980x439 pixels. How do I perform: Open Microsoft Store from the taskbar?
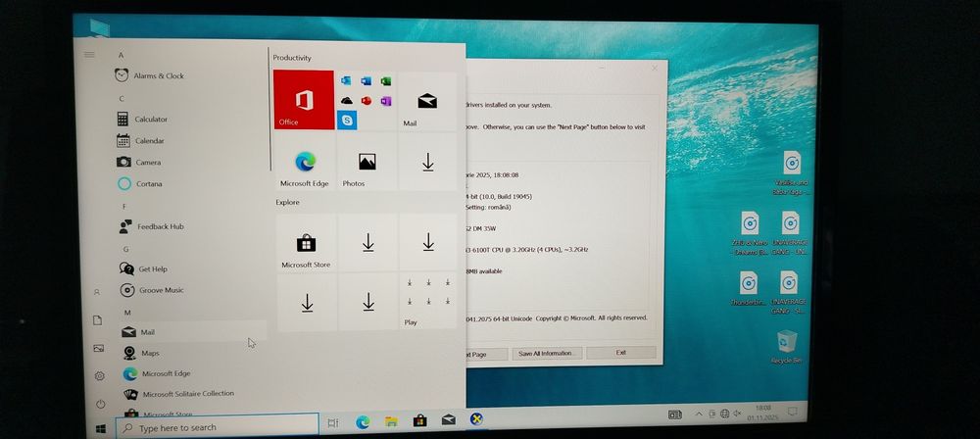coord(420,420)
